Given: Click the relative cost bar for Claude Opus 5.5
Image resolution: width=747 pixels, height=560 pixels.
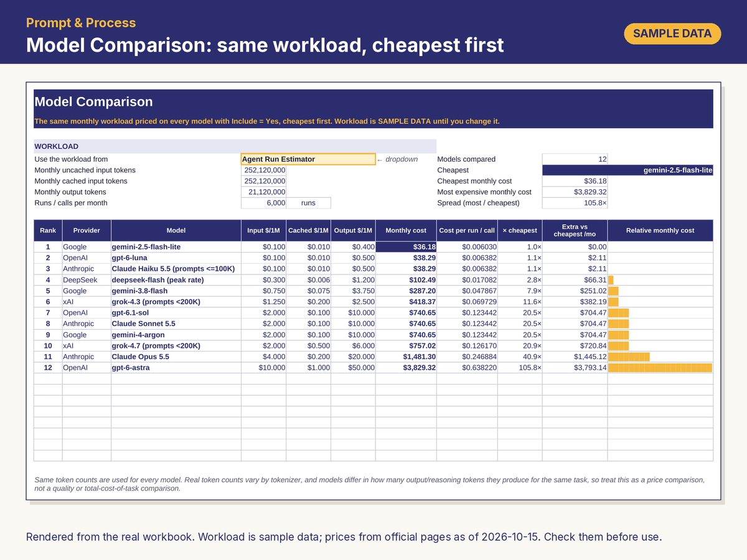Looking at the screenshot, I should (x=629, y=357).
